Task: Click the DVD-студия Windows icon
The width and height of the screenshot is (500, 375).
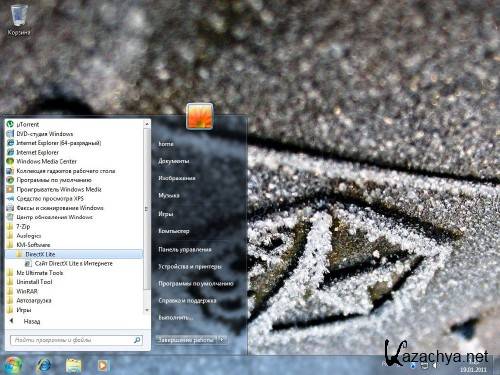Action: click(x=10, y=134)
